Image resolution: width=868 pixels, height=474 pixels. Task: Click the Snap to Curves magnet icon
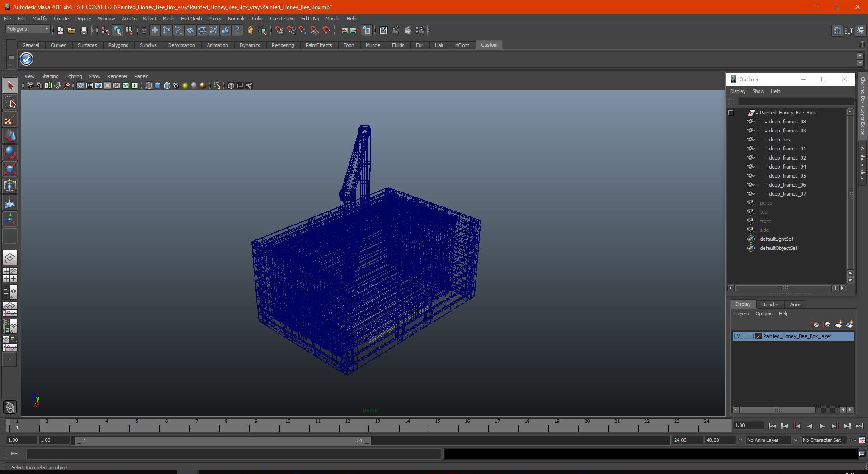[x=291, y=30]
